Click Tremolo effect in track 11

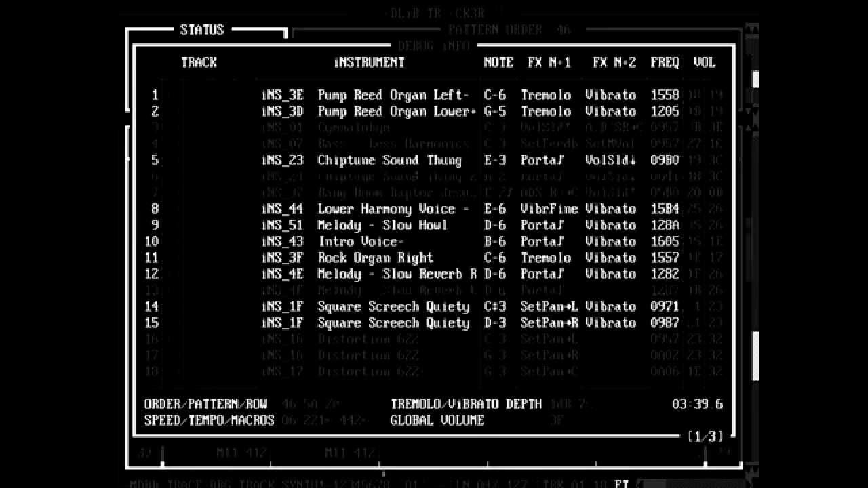(546, 258)
